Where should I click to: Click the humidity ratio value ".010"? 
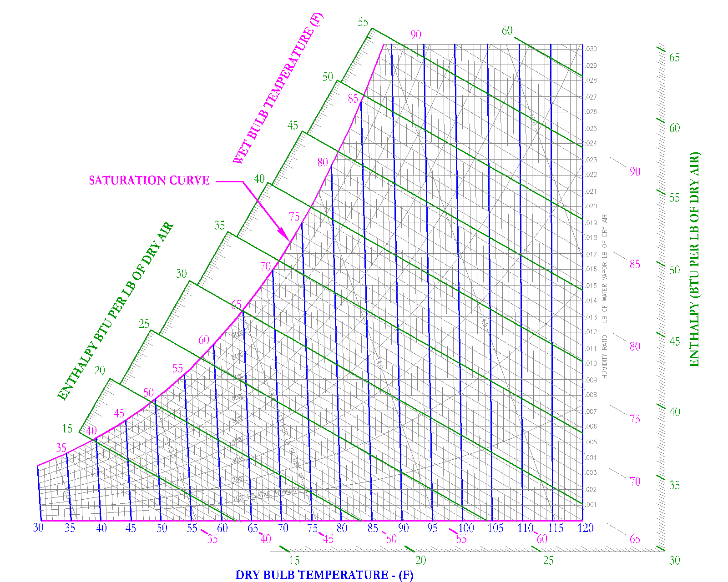591,364
